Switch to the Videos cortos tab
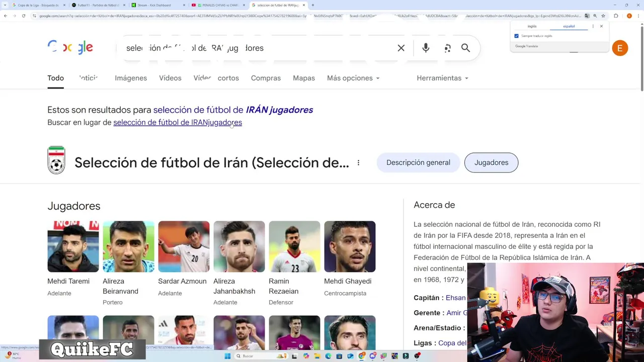This screenshot has width=644, height=362. (216, 78)
